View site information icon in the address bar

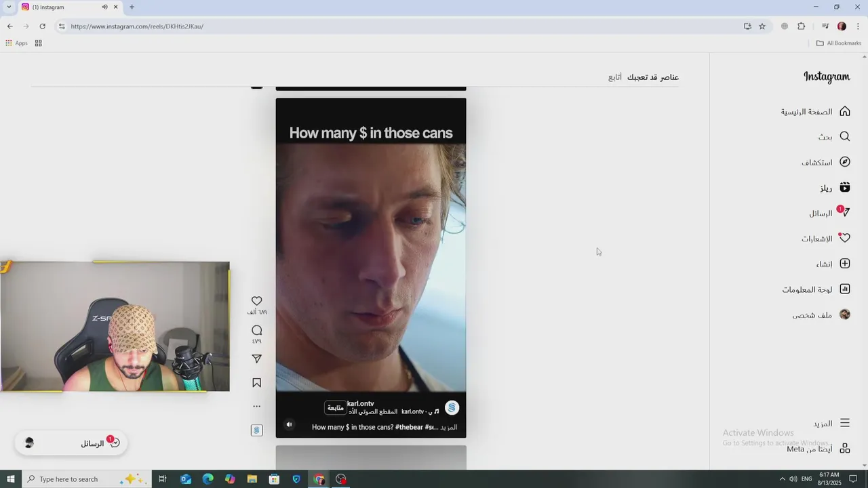(x=61, y=26)
